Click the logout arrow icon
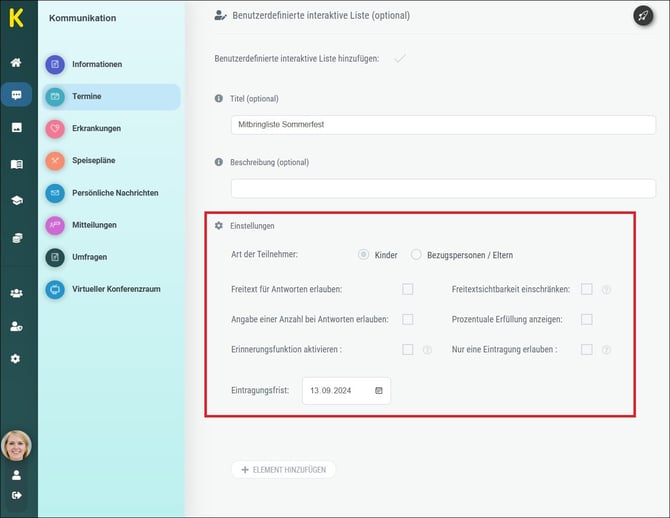This screenshot has height=518, width=670. coord(16,495)
